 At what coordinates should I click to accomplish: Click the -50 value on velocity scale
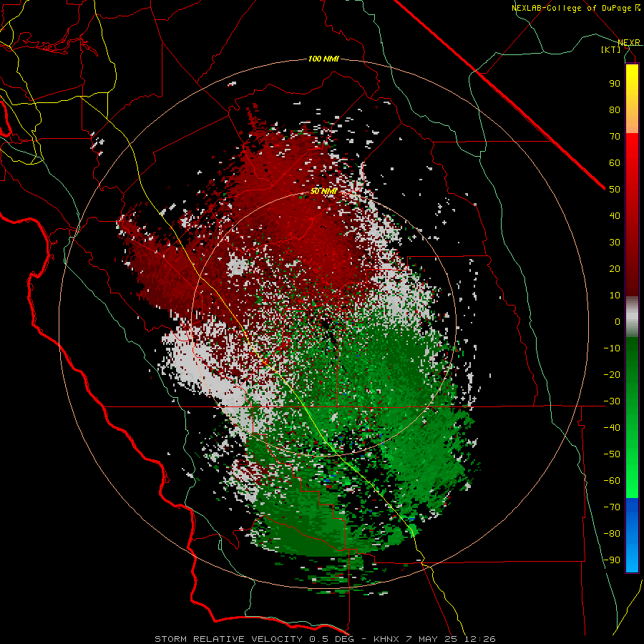pyautogui.click(x=612, y=454)
